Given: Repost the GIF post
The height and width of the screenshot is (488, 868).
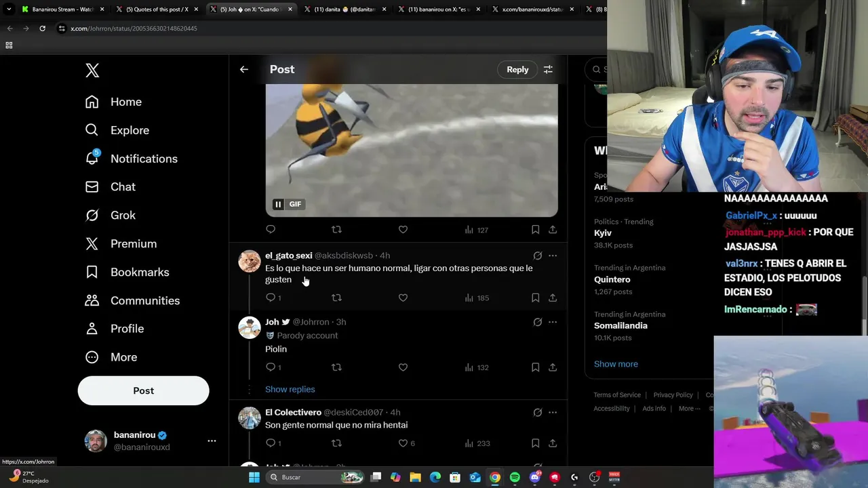Looking at the screenshot, I should 336,230.
